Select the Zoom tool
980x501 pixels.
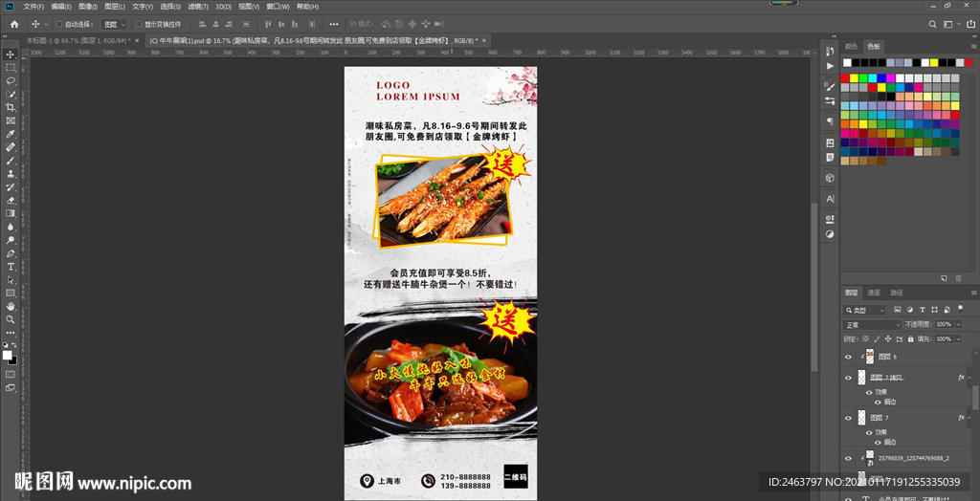(11, 319)
